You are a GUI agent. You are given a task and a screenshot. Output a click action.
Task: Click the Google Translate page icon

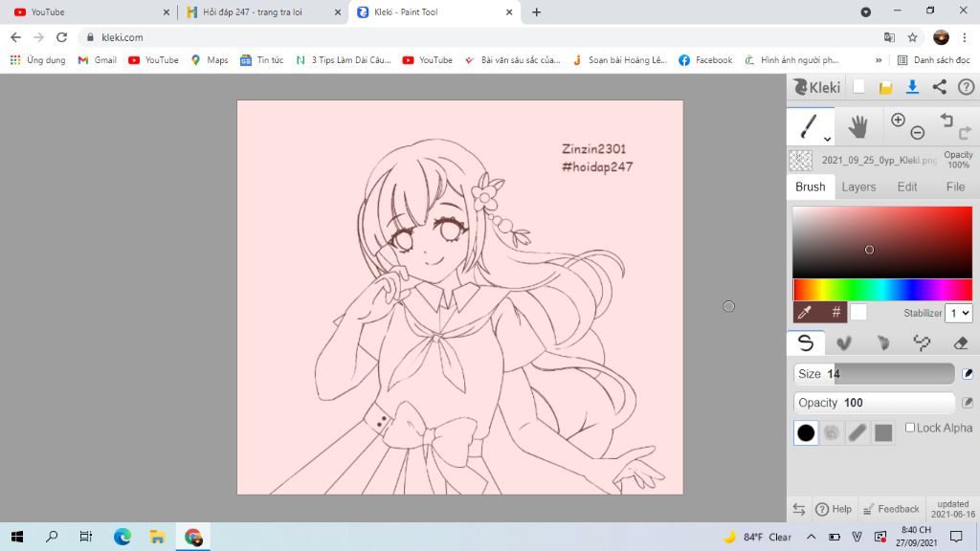(889, 37)
